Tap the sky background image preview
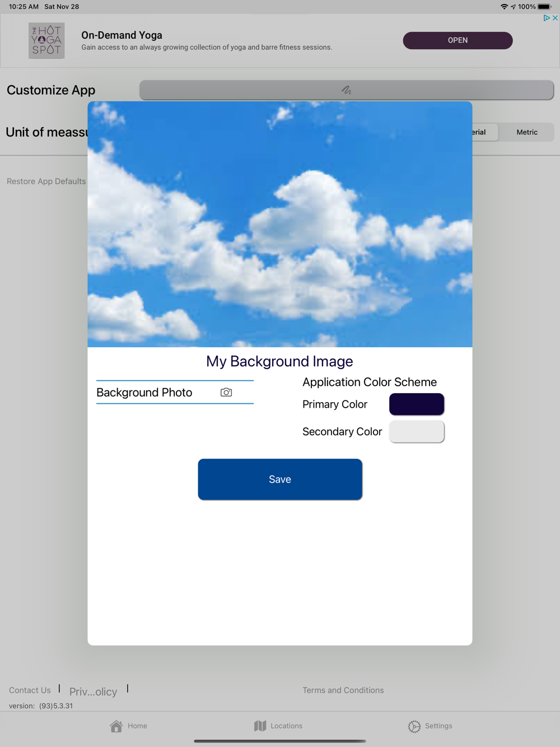The height and width of the screenshot is (747, 560). point(280,224)
